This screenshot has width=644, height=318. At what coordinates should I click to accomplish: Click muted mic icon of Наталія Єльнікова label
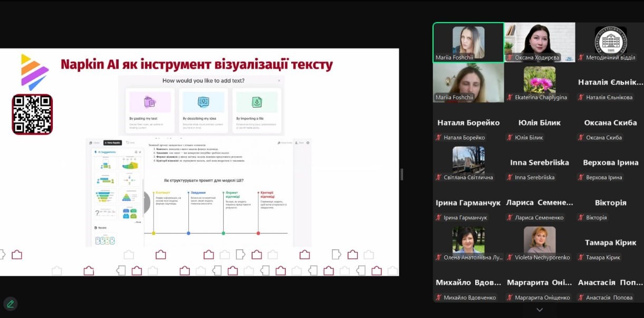[x=581, y=98]
